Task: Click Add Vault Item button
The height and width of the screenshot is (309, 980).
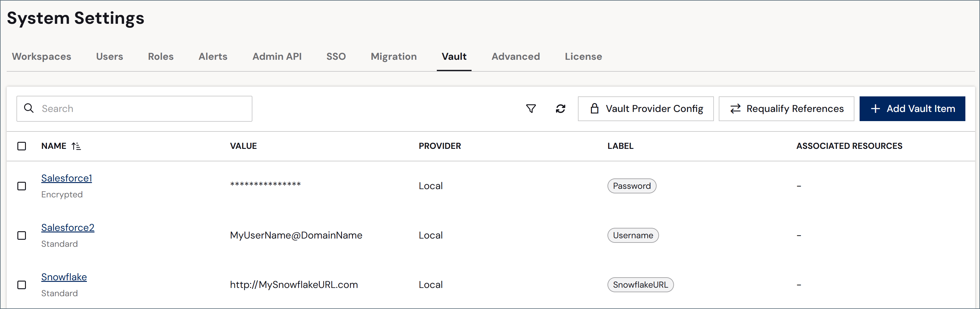Action: (912, 109)
